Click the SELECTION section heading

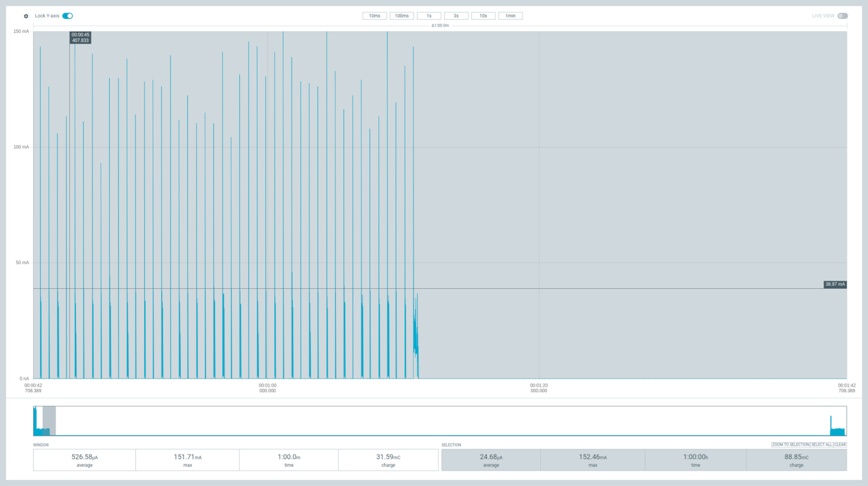pos(451,445)
